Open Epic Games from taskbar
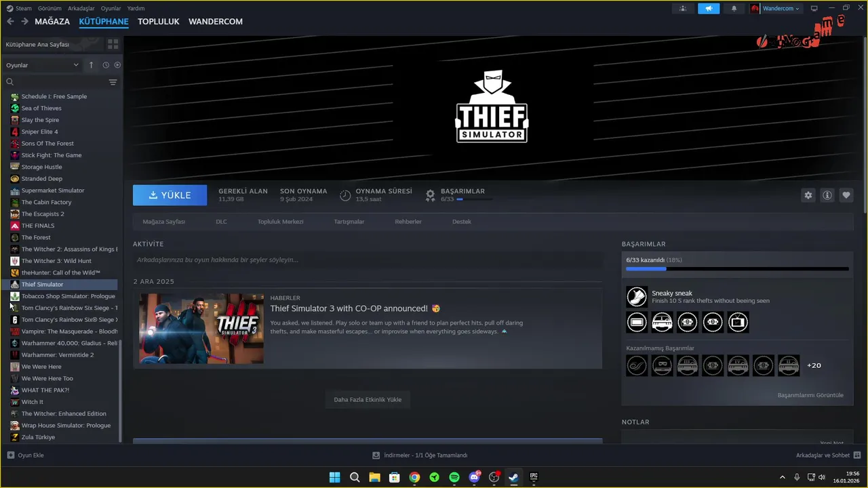Screen dimensions: 868x488 pyautogui.click(x=534, y=477)
